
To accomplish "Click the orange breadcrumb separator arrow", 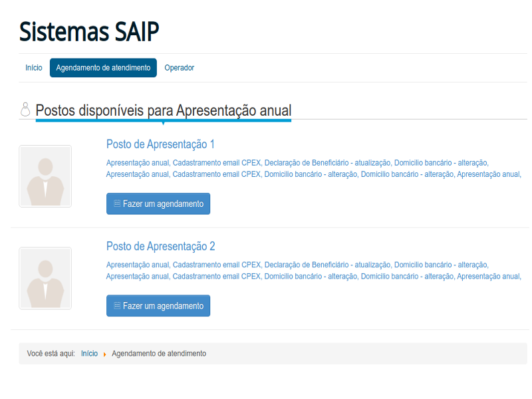I will click(105, 354).
